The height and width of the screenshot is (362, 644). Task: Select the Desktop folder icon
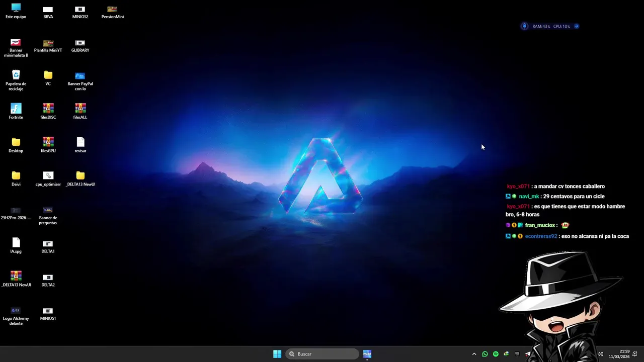pos(16,145)
